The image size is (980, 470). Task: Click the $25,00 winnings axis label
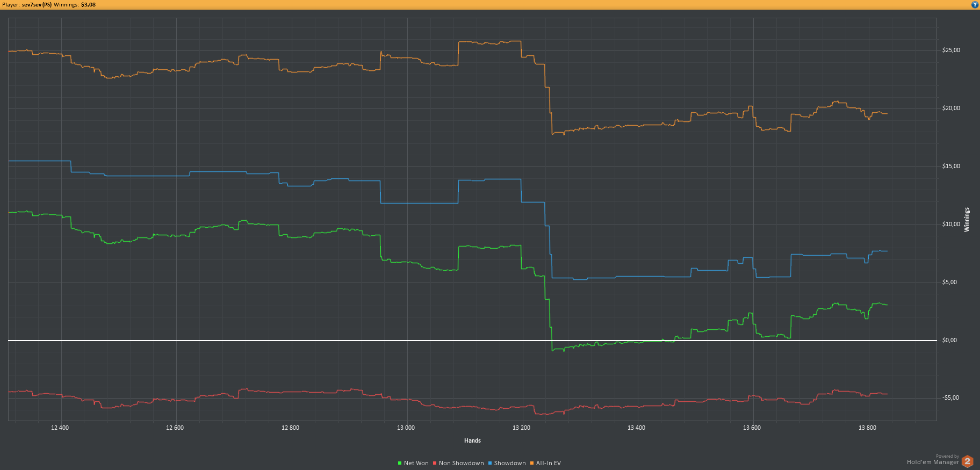coord(951,50)
